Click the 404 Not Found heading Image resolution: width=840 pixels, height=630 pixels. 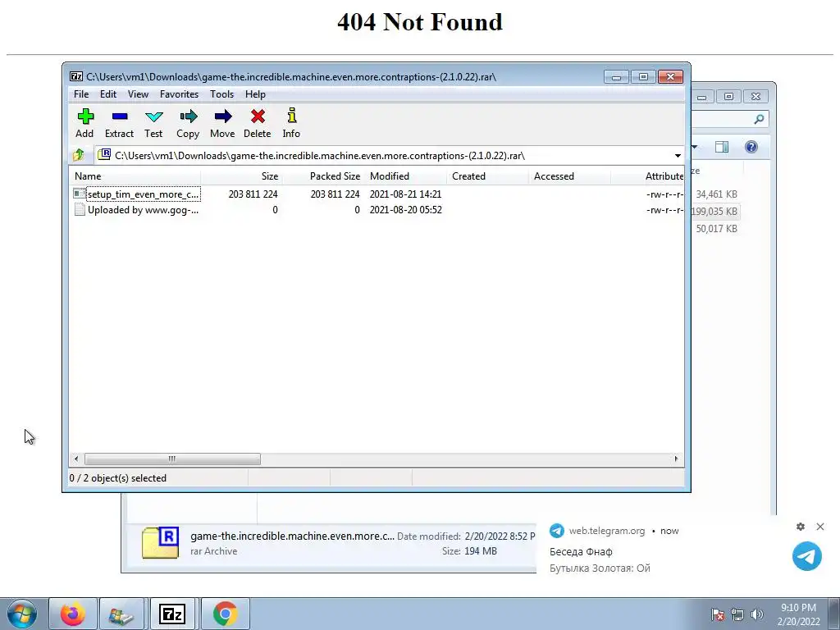420,22
